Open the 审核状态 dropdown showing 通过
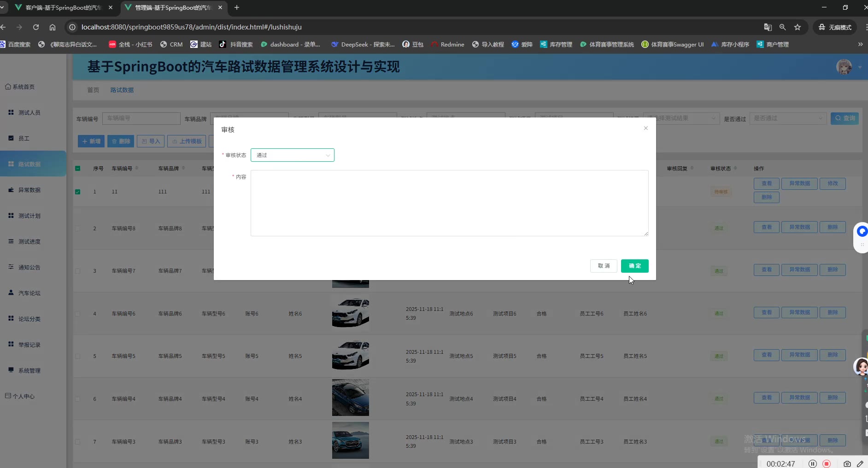 click(292, 155)
